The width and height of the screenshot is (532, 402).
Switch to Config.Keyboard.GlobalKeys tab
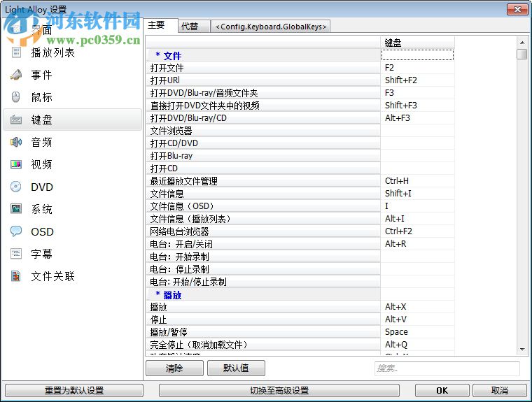[270, 27]
